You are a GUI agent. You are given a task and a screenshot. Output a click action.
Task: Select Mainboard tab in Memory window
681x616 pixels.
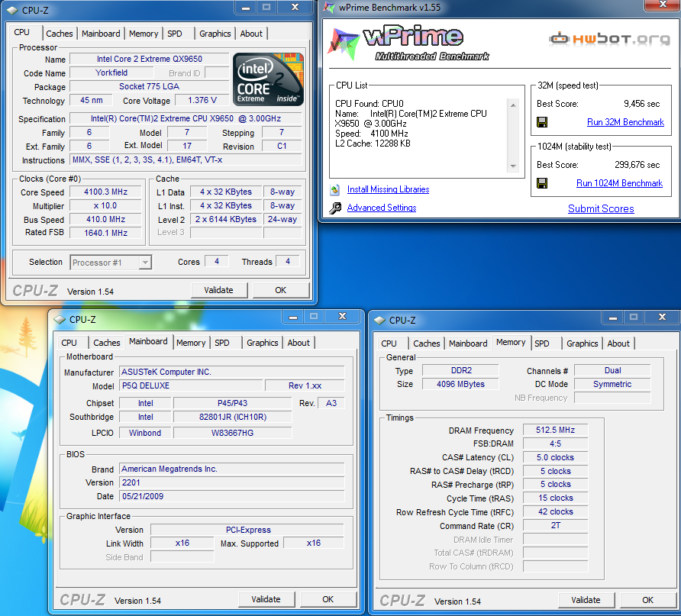[468, 343]
